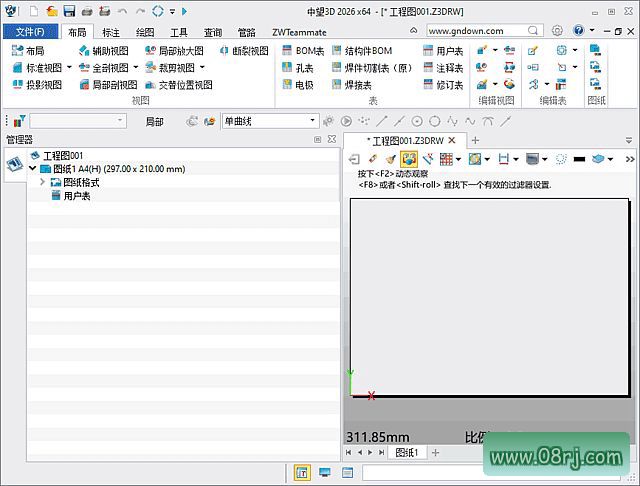Open the 单曲线 selection combo box
Viewport: 640px width, 486px height.
click(x=270, y=121)
